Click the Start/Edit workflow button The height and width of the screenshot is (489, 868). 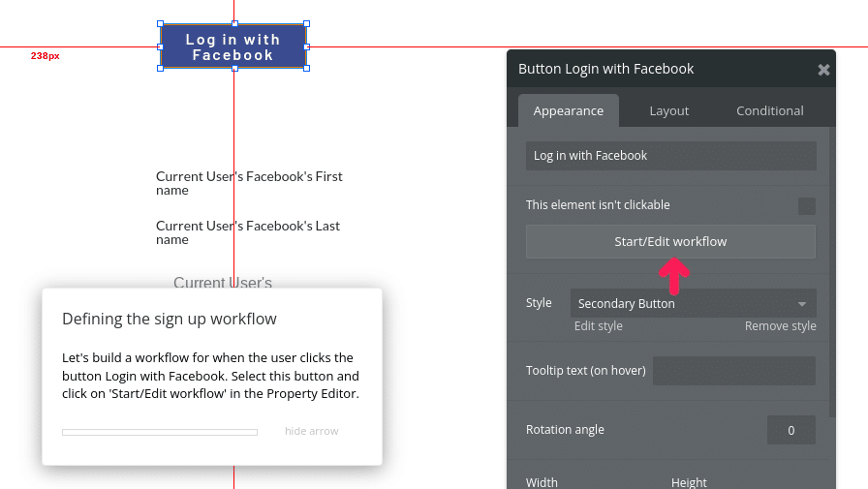[x=670, y=241]
